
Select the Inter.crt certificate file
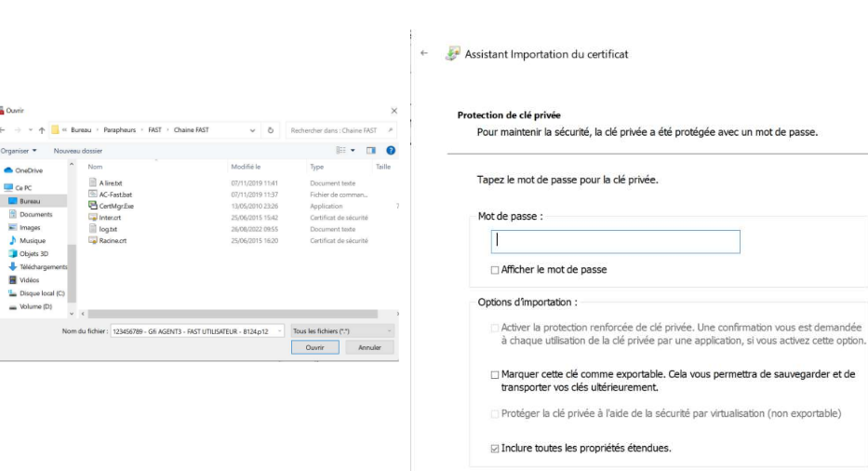[110, 217]
